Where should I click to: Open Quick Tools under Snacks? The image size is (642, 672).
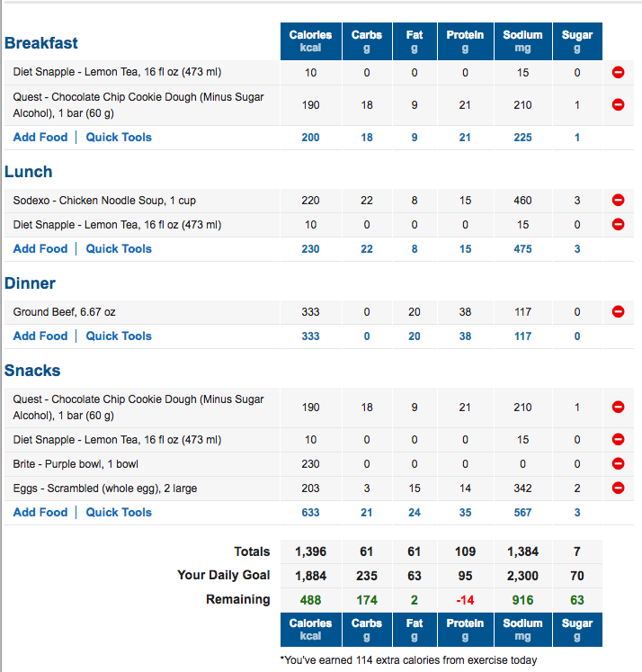tap(119, 512)
